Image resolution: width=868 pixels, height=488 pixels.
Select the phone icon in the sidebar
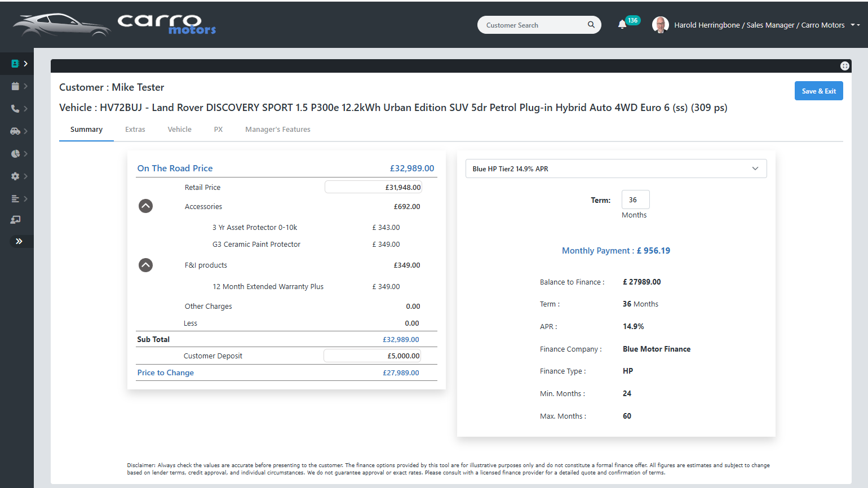(16, 109)
